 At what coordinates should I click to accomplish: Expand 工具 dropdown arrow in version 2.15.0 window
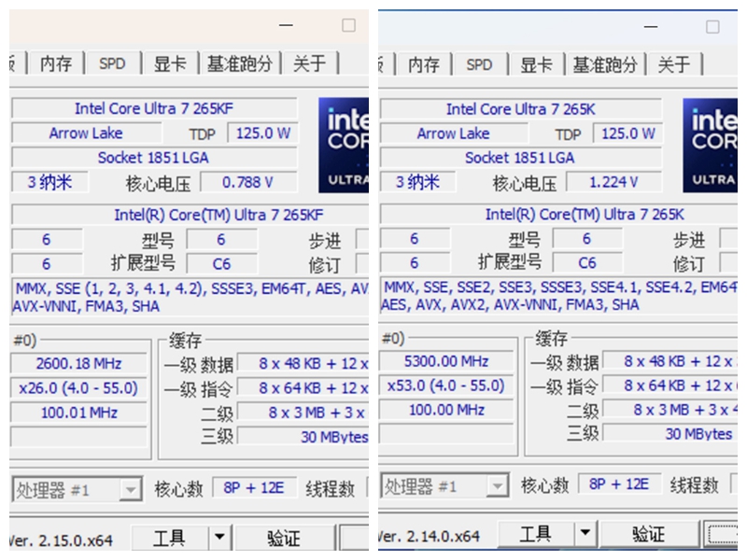[x=219, y=539]
